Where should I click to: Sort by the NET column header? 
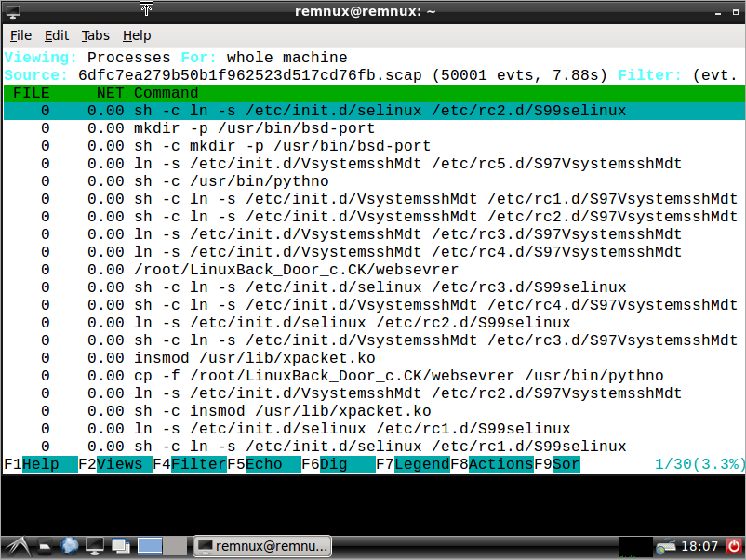click(x=110, y=93)
